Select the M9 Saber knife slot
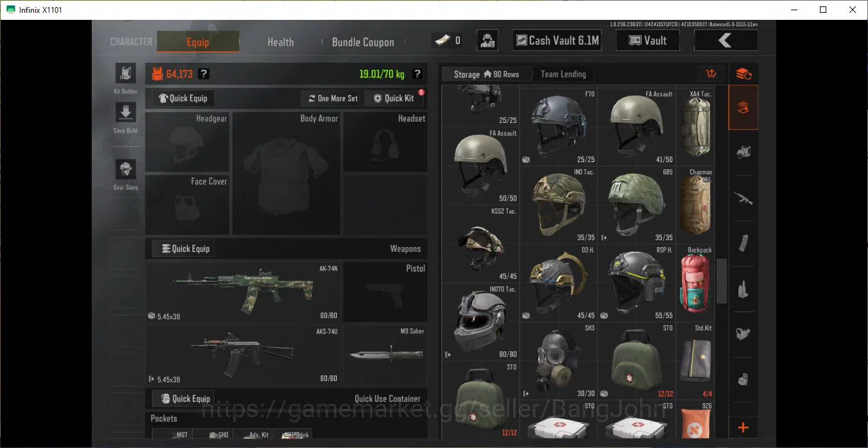The image size is (868, 448). pos(385,354)
